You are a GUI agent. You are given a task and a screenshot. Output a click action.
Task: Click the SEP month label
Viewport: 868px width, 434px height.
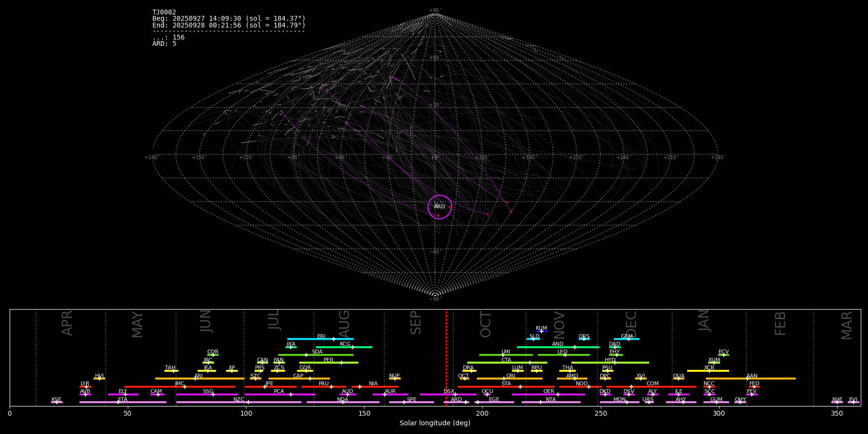[416, 323]
